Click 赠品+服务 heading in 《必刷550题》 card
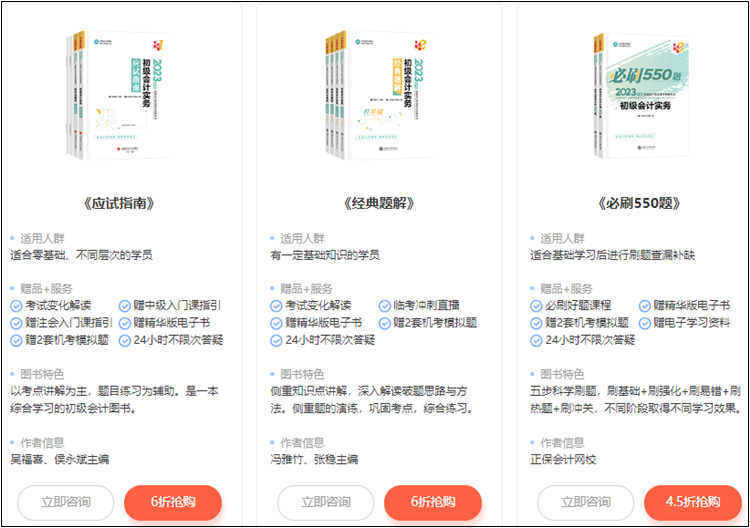Viewport: 750px width, 528px height. pos(566,289)
